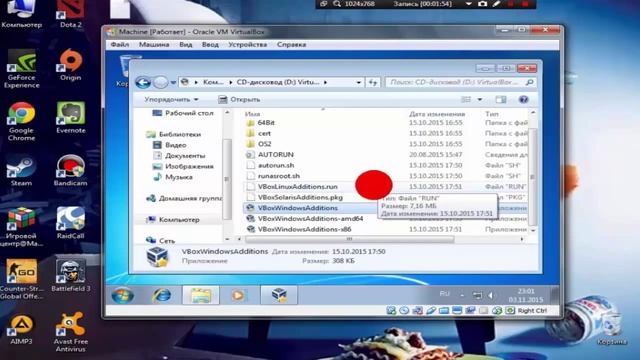Open Avast Free Antivirus shortcut
This screenshot has height=360, width=640.
click(x=71, y=332)
